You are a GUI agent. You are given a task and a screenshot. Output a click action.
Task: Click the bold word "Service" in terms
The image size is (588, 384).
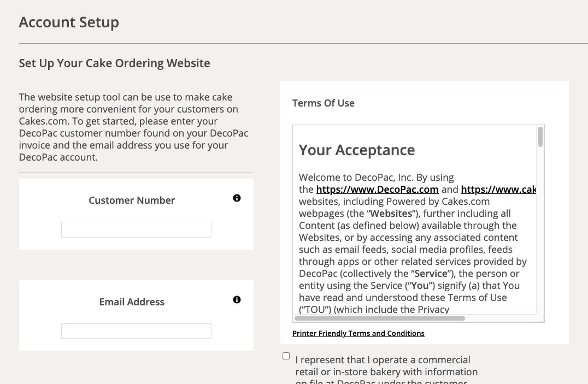click(x=431, y=274)
